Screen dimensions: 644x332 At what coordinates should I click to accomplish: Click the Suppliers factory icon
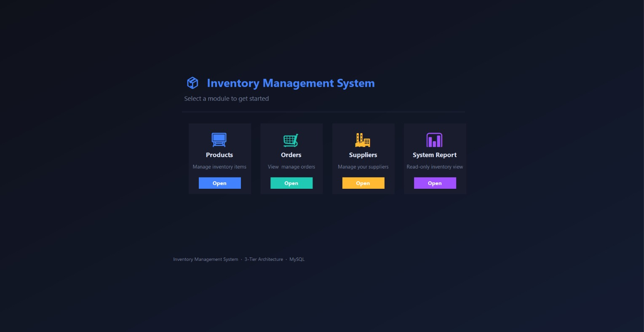(x=363, y=140)
